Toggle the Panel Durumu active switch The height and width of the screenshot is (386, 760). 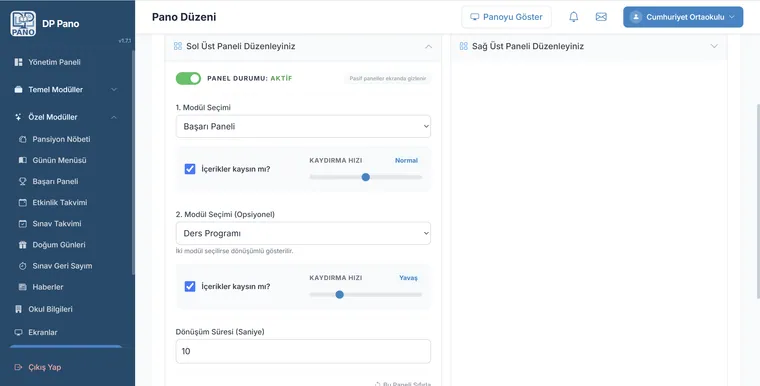pyautogui.click(x=188, y=79)
